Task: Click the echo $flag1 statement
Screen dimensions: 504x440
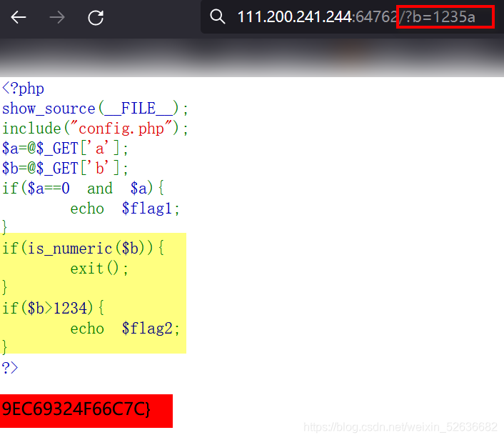Action: pyautogui.click(x=125, y=209)
